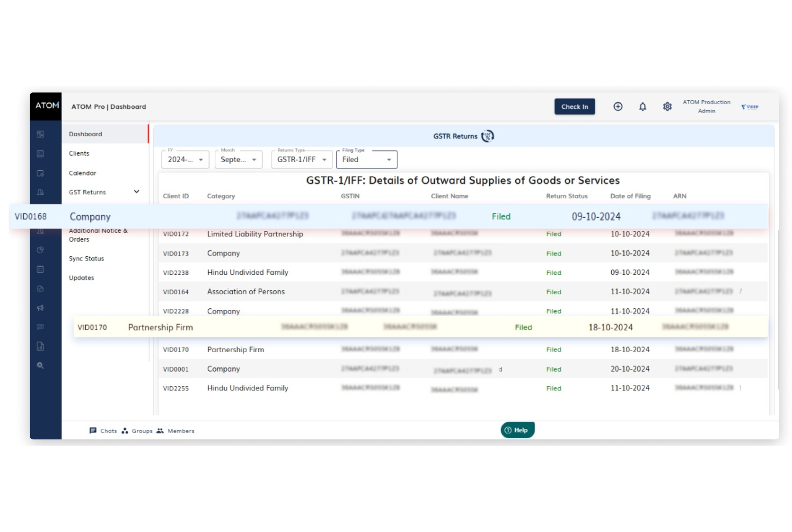Open the pie chart sidebar icon
The width and height of the screenshot is (792, 532).
coord(40,250)
